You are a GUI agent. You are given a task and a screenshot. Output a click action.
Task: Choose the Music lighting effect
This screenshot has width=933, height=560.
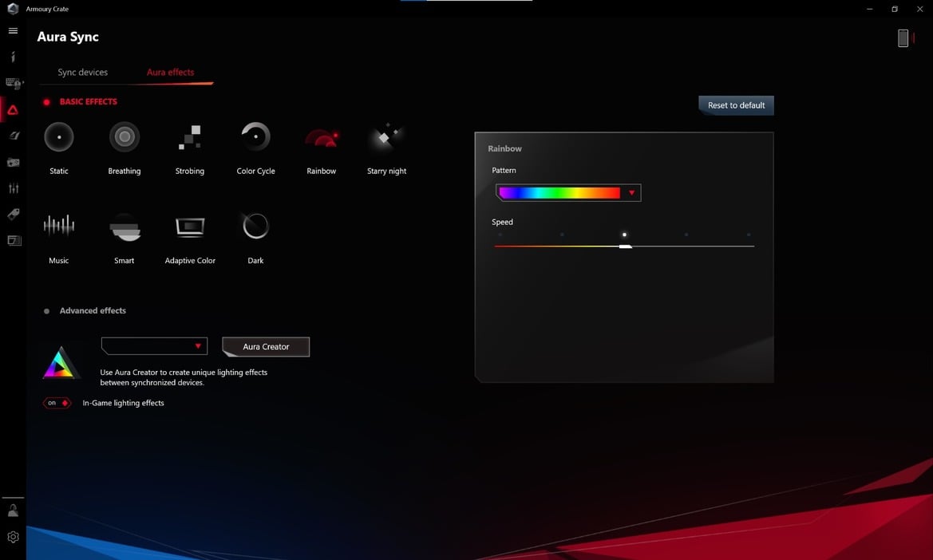coord(59,226)
